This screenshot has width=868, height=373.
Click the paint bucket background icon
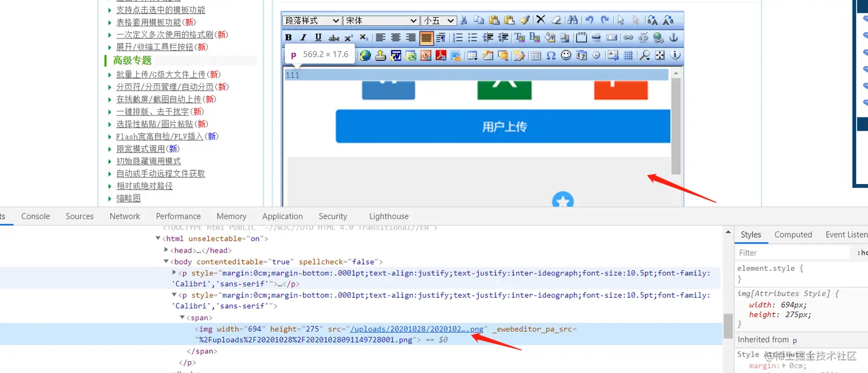point(550,37)
